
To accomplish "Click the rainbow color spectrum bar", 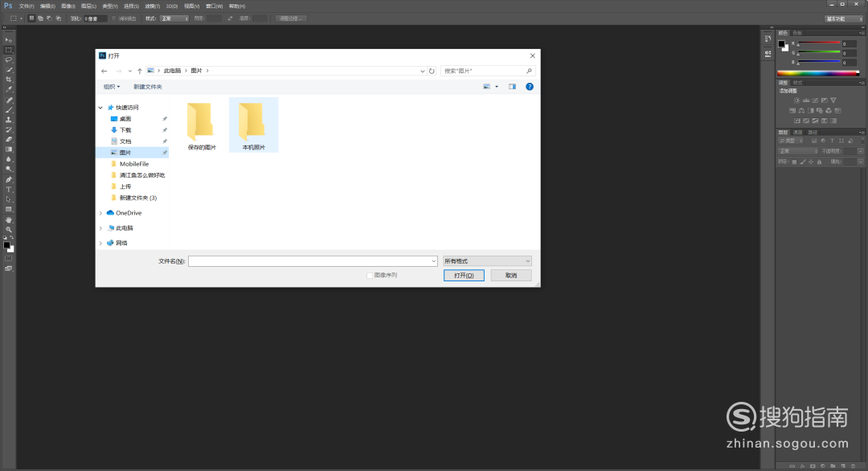I will pyautogui.click(x=818, y=72).
